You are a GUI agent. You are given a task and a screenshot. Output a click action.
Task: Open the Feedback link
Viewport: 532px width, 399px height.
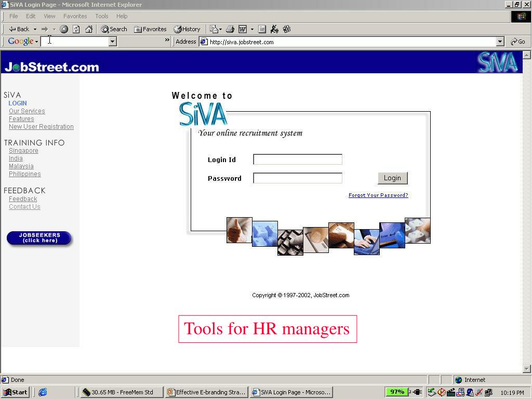[23, 199]
